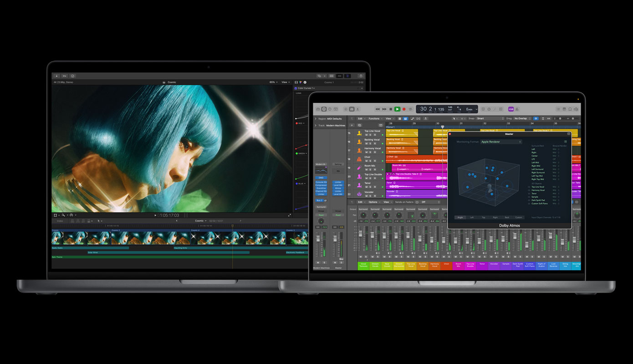Click the Vocoder track robot icon
Viewport: 633px width, 364px height.
359,193
